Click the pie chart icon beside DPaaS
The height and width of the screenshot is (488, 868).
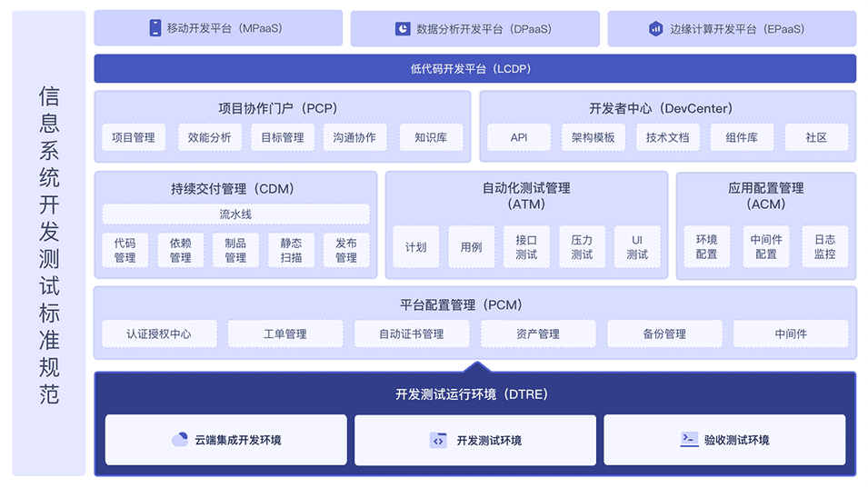(x=403, y=29)
